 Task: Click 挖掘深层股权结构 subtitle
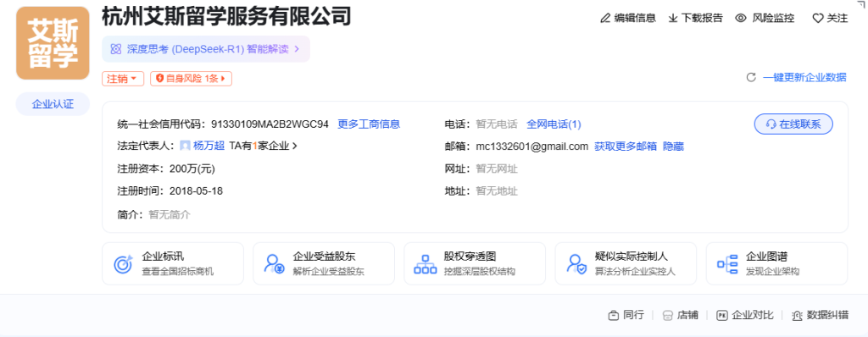click(480, 272)
